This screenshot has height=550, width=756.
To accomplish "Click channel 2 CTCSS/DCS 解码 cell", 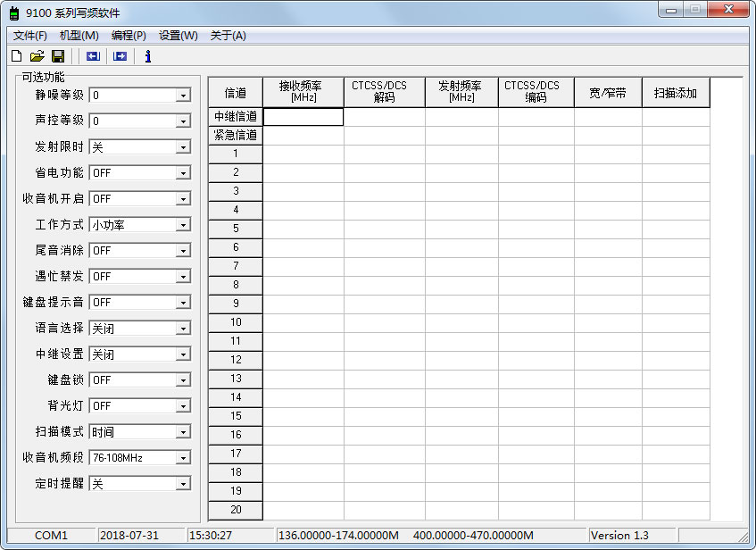I will (x=385, y=173).
